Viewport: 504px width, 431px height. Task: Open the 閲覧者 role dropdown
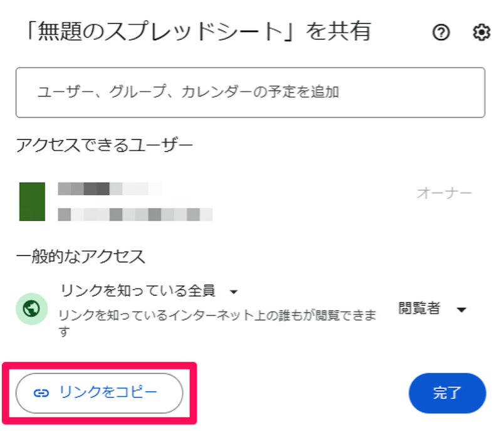pyautogui.click(x=420, y=309)
